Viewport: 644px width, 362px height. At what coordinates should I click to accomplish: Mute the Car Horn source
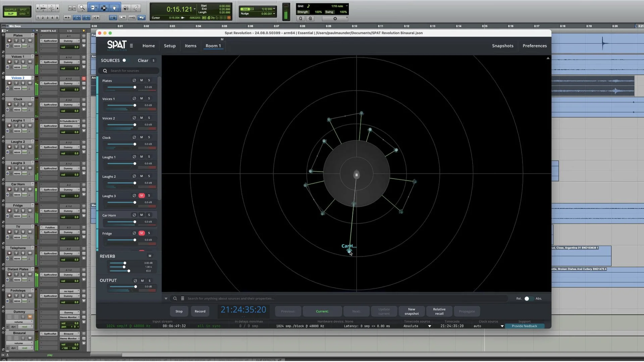point(142,215)
